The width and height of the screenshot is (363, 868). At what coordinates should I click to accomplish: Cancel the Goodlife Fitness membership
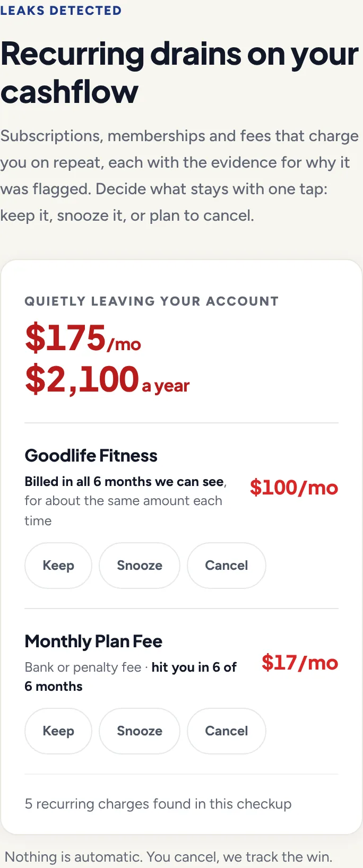point(227,566)
